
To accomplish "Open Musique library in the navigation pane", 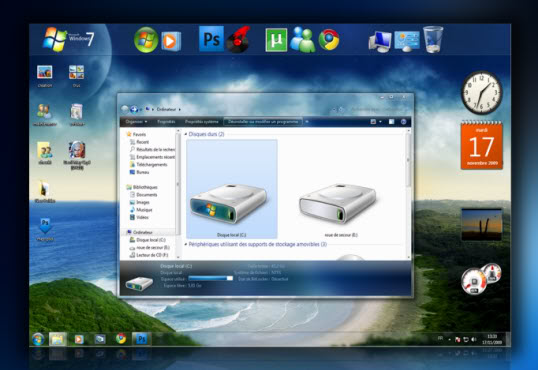I will click(x=141, y=210).
